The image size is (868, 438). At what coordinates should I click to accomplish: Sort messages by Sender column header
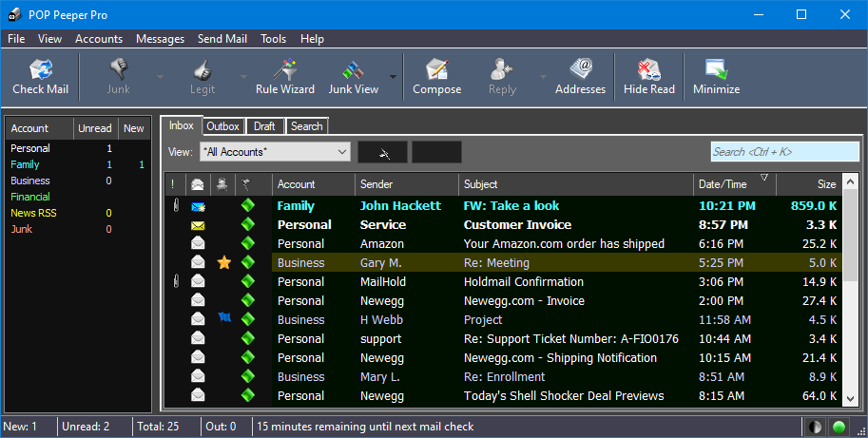[x=406, y=184]
